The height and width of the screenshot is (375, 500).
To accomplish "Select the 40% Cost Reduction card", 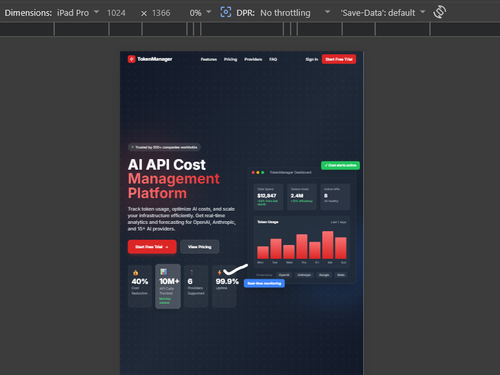I will point(140,286).
